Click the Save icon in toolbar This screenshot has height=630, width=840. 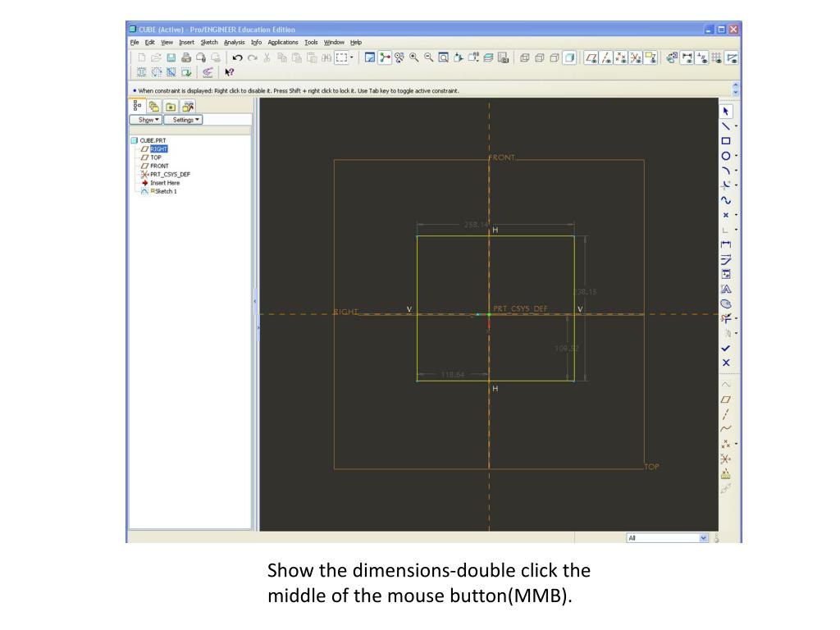(x=171, y=58)
